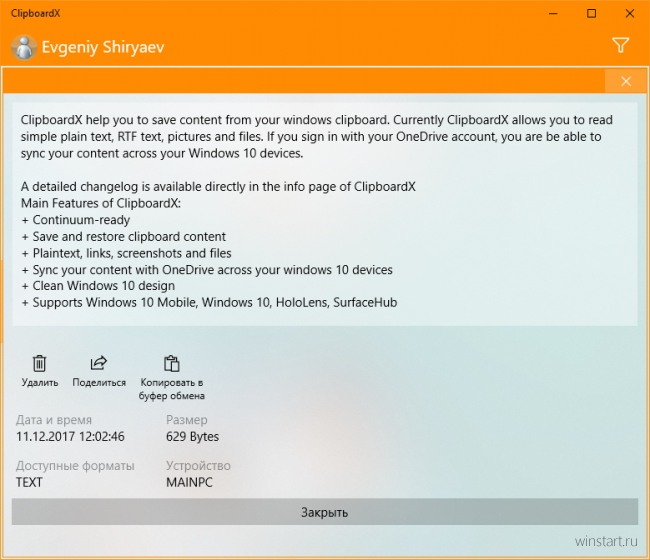Share the clip via Поделиться icon
650x560 pixels.
pyautogui.click(x=99, y=371)
